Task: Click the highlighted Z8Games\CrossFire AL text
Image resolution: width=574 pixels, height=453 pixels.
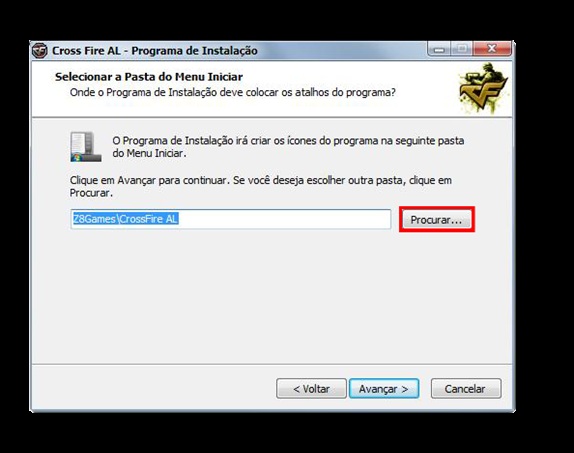Action: coord(125,219)
